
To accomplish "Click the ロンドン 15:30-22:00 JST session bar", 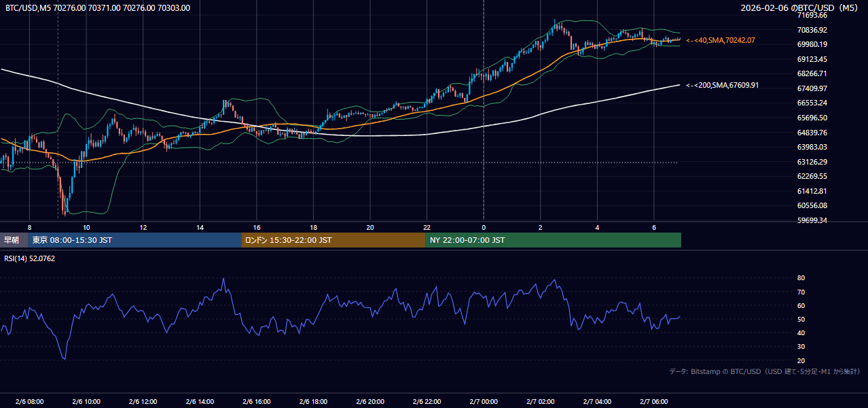I will click(333, 240).
